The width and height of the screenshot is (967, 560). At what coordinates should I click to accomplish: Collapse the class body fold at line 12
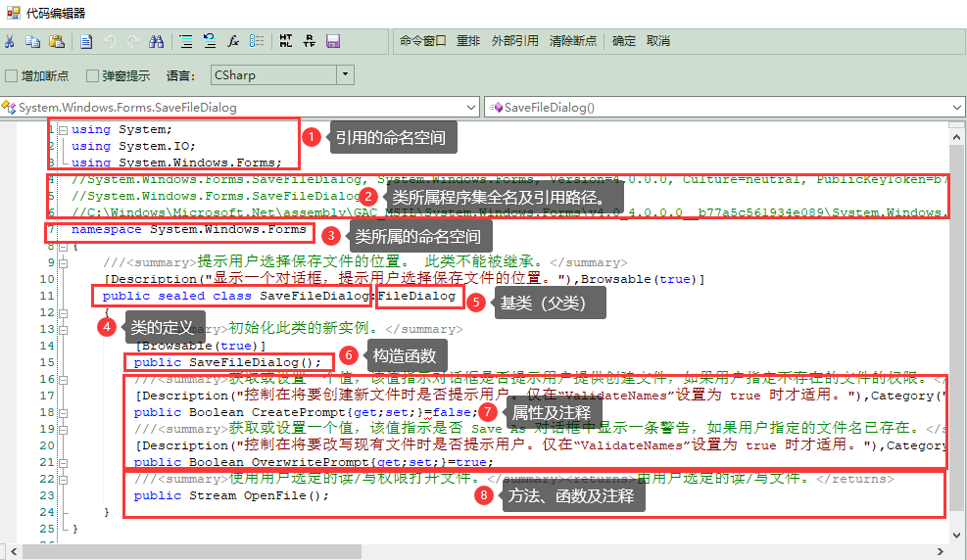tap(63, 313)
